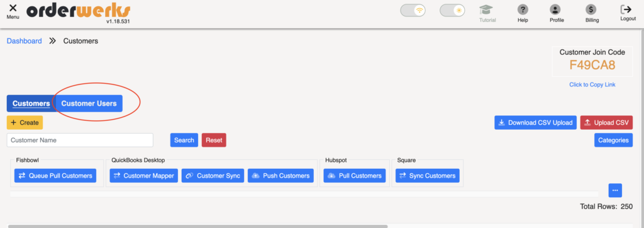Click the Customers breadcrumb text
Screen dimensions: 644x228
80,41
